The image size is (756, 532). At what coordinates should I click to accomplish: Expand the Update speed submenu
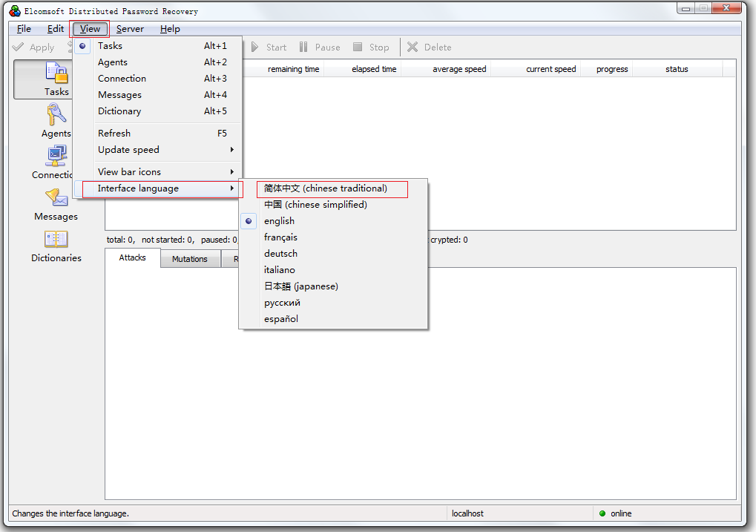click(x=157, y=150)
